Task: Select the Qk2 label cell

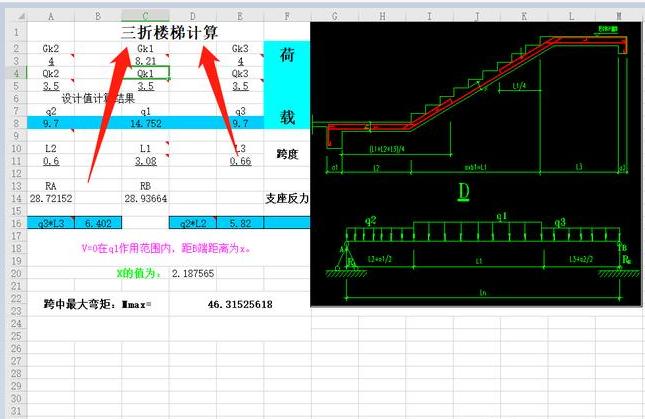Action: click(x=51, y=73)
